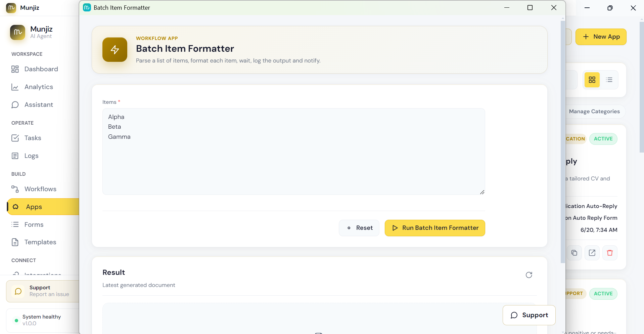Click the 'Gamma' line in Items
This screenshot has width=644, height=334.
pos(119,137)
